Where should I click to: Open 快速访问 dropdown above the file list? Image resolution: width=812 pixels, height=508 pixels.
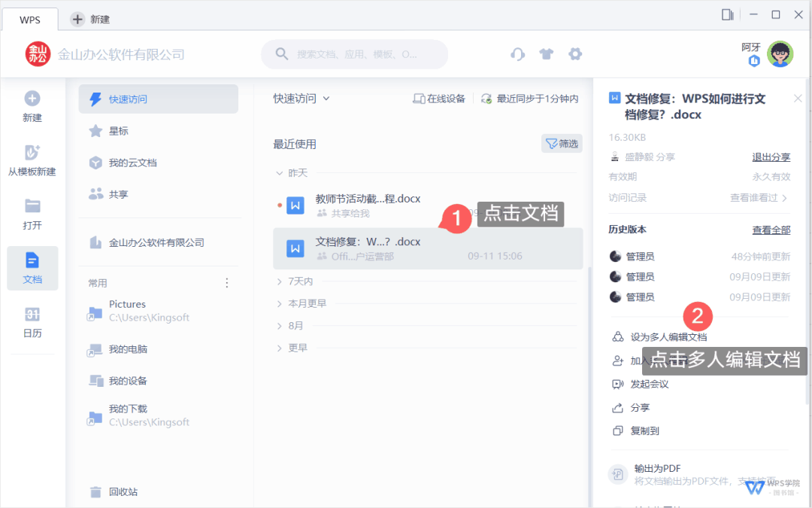[x=301, y=99]
